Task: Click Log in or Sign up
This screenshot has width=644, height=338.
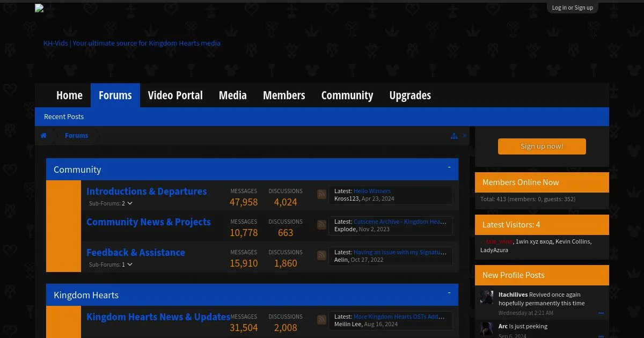Action: [573, 8]
